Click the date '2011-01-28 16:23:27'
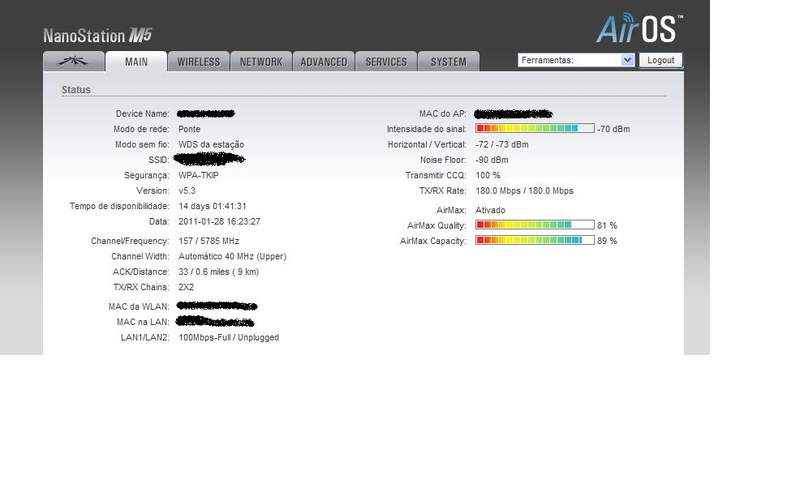 point(219,222)
